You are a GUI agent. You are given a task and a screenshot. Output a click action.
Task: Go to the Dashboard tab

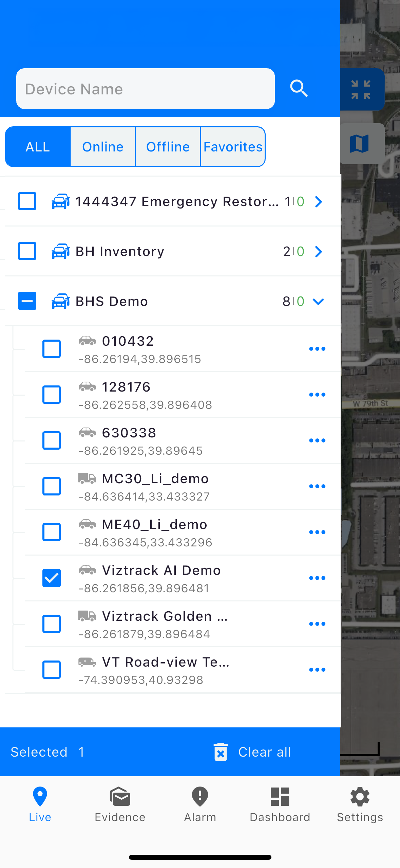(x=280, y=804)
